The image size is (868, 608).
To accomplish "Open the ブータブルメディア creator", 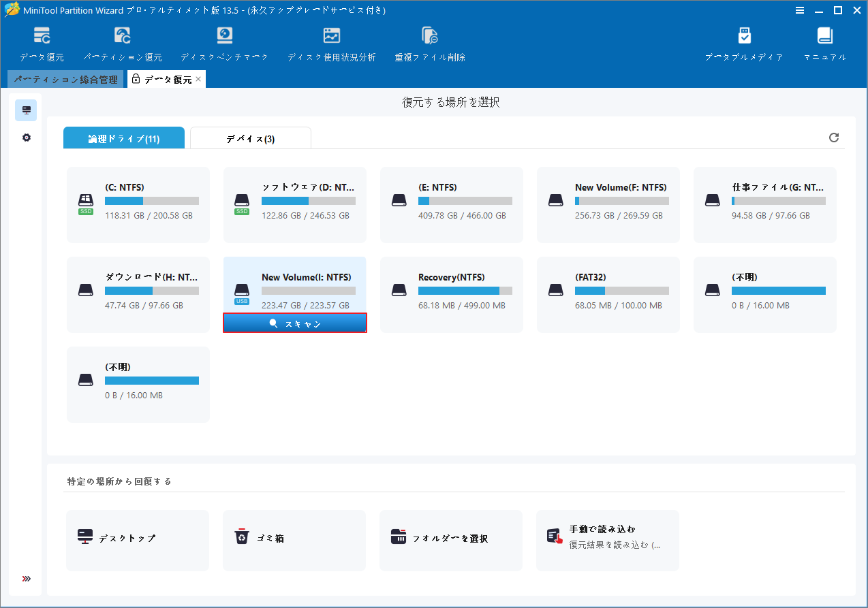I will tap(744, 43).
